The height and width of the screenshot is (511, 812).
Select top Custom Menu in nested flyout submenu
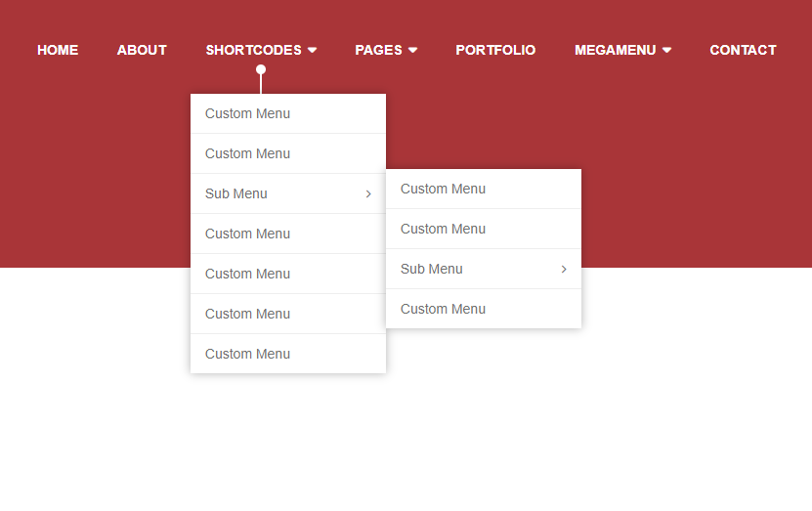click(x=443, y=190)
